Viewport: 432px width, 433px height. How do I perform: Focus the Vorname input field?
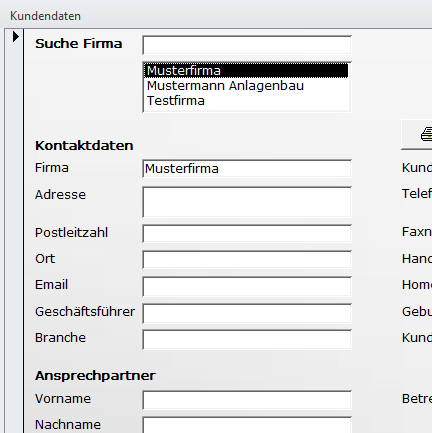pyautogui.click(x=247, y=400)
